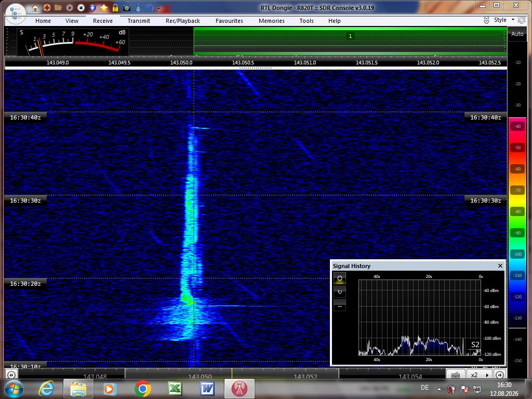Click the bottom-right step-right arrow button

[x=500, y=375]
